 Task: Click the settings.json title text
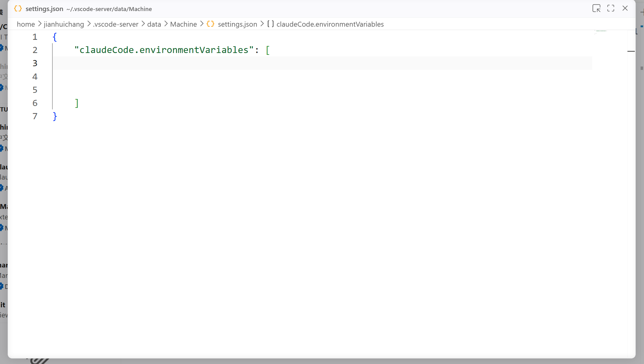pyautogui.click(x=44, y=9)
